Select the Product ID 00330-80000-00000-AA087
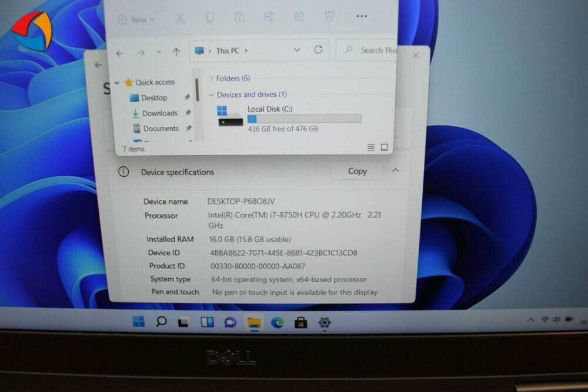588x392 pixels. pos(258,266)
